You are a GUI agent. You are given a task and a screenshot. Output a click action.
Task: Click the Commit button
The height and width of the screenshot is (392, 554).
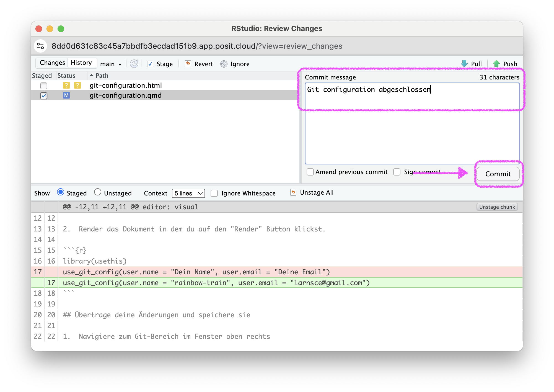point(498,174)
